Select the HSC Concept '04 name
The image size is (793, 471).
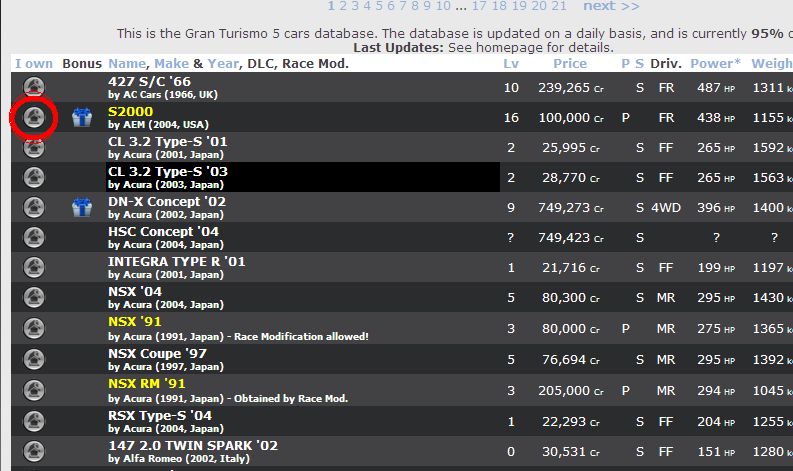(163, 232)
